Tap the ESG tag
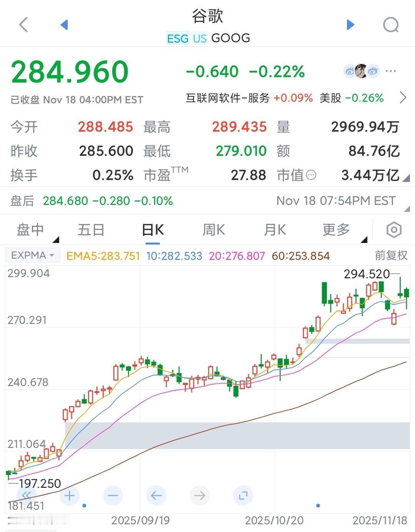This screenshot has width=415, height=532. click(x=178, y=38)
